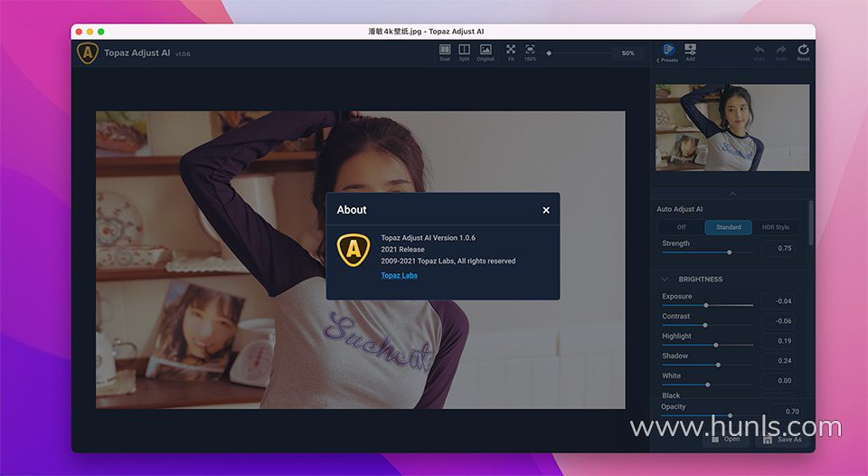
Task: Collapse the preview thumbnail panel arrow
Action: tap(732, 194)
